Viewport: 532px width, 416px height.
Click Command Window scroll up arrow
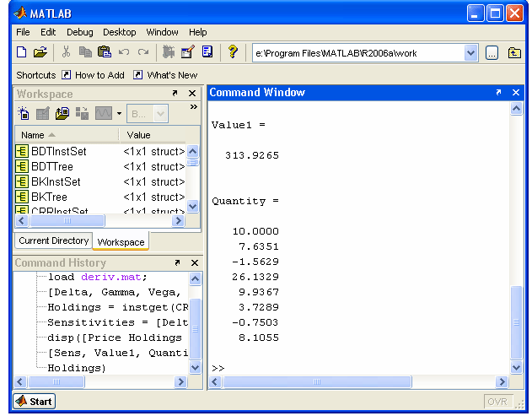pos(516,109)
